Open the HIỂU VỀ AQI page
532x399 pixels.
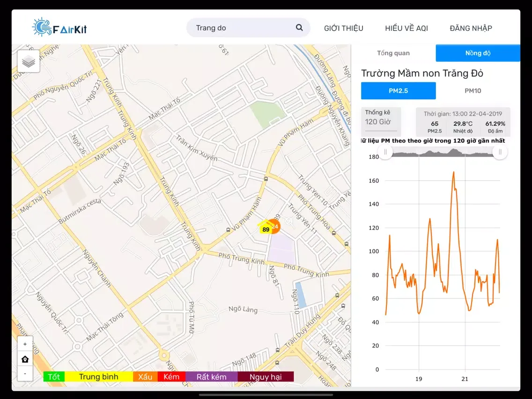pyautogui.click(x=406, y=28)
